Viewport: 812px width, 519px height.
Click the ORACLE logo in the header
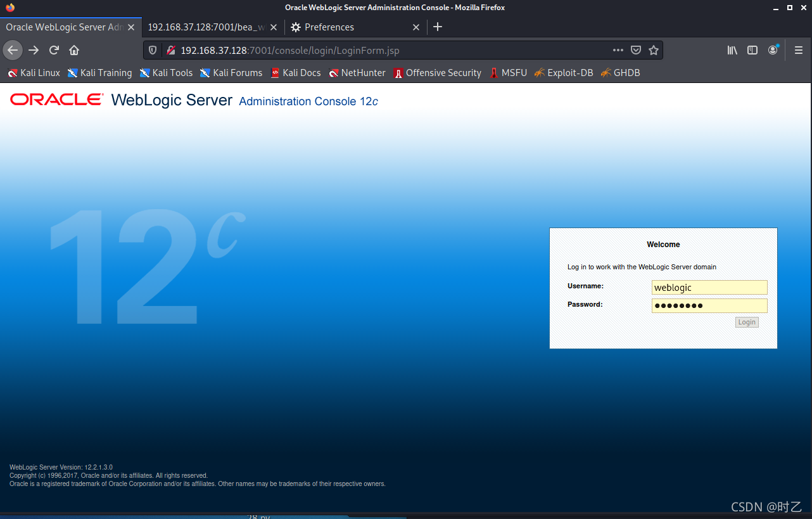coord(56,99)
